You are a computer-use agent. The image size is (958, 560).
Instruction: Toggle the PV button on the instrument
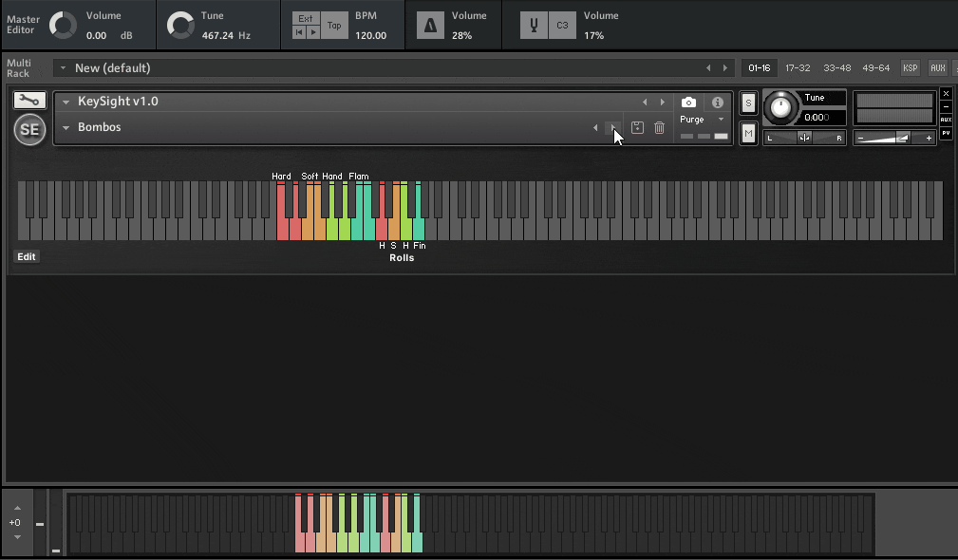click(x=946, y=133)
